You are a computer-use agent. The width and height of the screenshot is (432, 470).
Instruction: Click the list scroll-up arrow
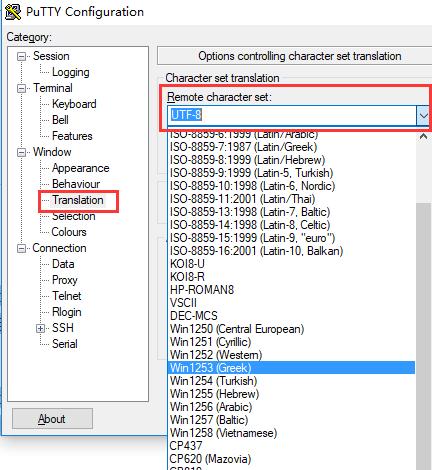click(423, 136)
